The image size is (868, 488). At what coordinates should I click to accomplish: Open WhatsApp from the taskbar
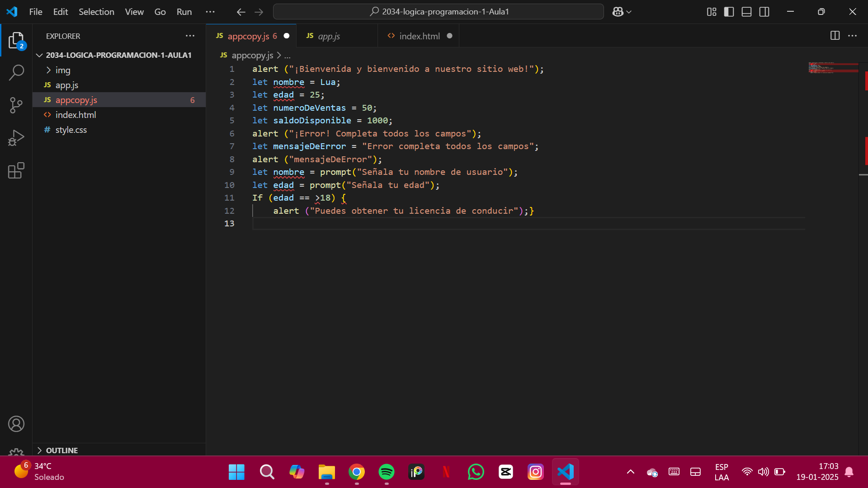pyautogui.click(x=476, y=472)
